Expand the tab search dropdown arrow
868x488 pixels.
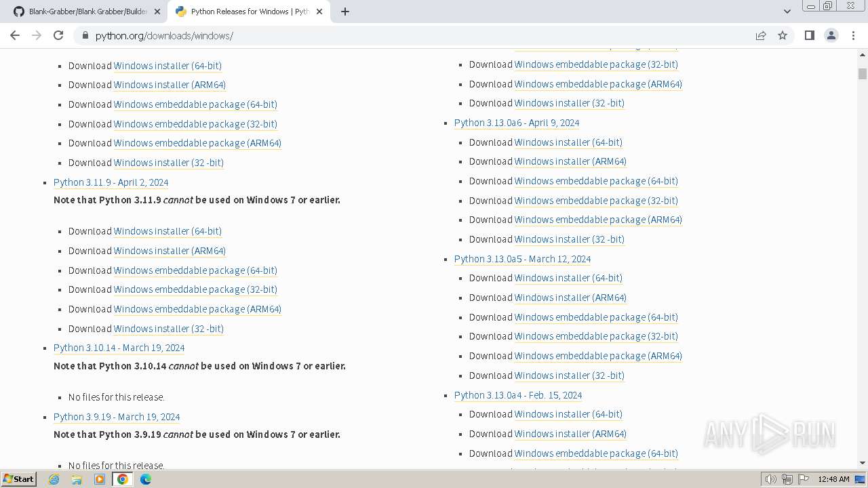(x=787, y=12)
